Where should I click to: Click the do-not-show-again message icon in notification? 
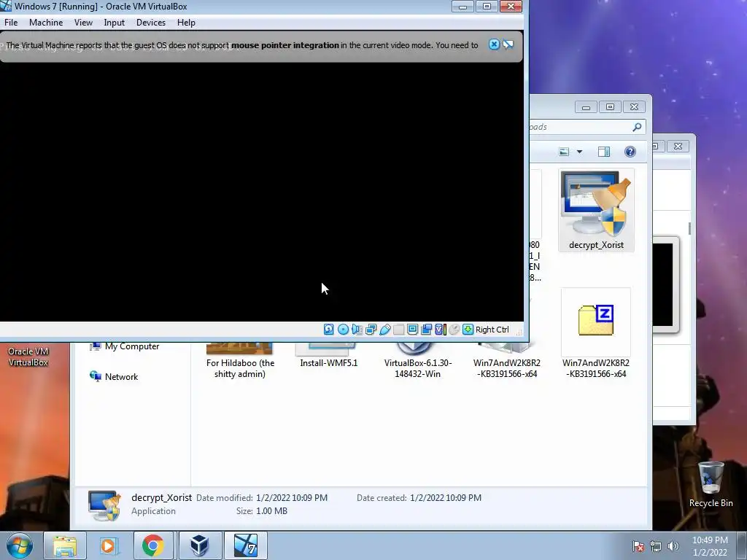coord(508,44)
